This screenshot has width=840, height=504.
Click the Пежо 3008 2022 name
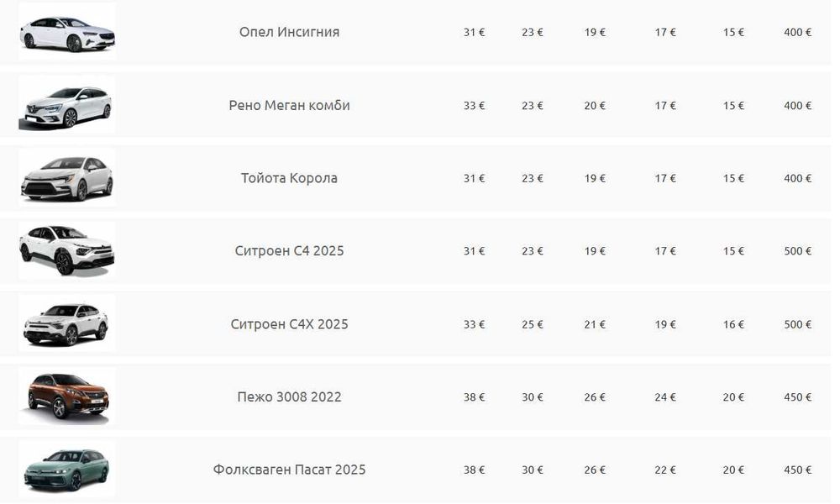click(x=289, y=397)
